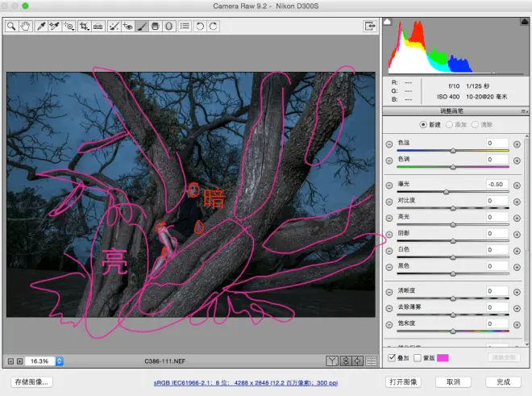
Task: Select the Color Sampler tool
Action: (55, 26)
